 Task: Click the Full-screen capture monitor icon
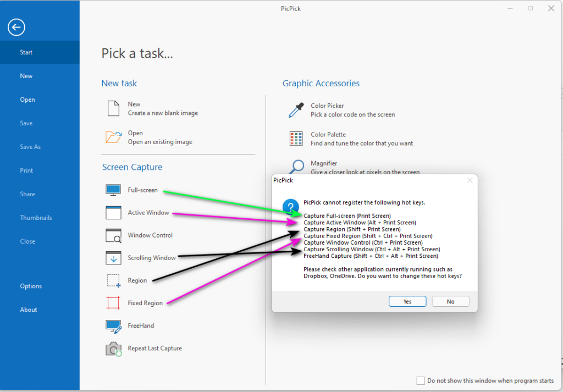113,190
